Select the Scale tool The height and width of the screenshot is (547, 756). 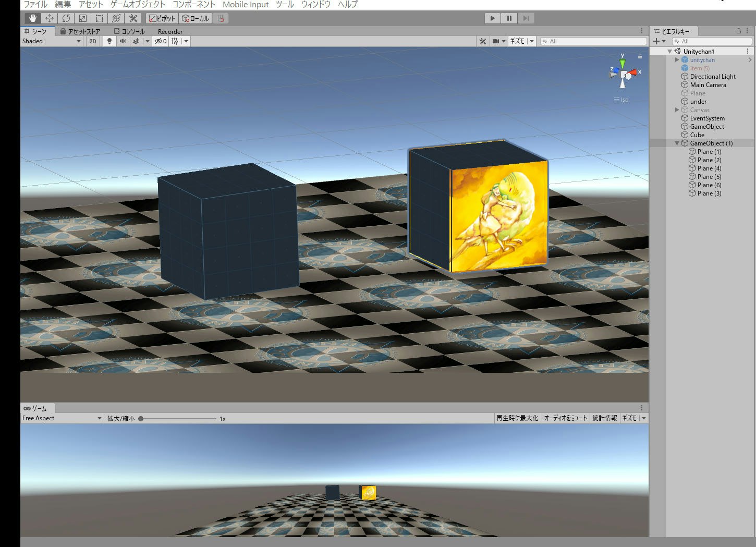click(x=83, y=18)
